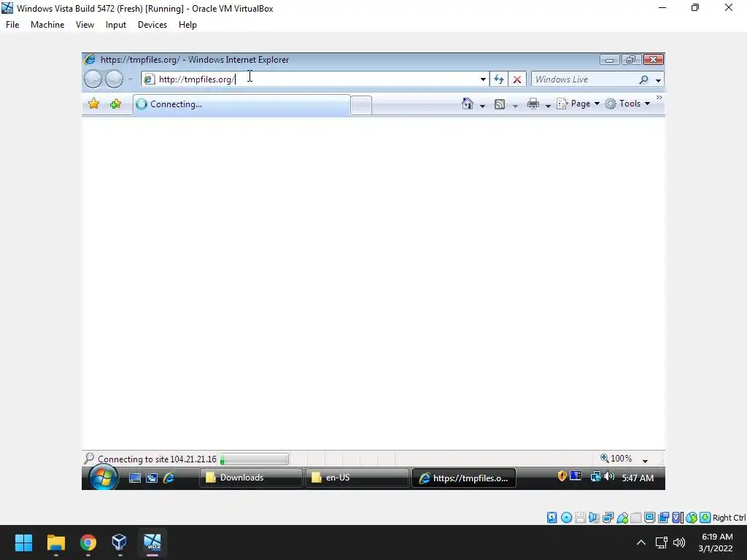
Task: Click the Print icon
Action: pos(533,104)
